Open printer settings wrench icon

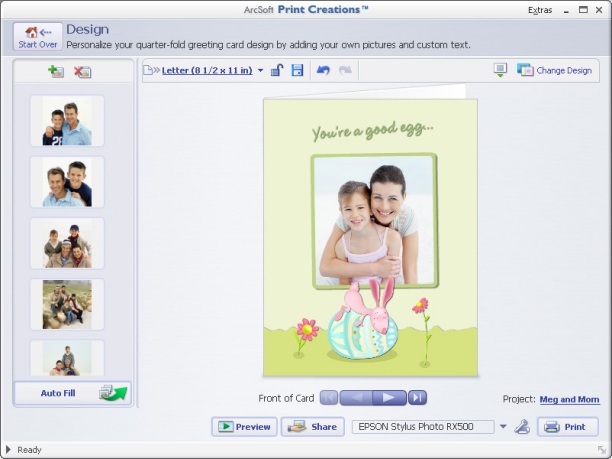click(522, 427)
